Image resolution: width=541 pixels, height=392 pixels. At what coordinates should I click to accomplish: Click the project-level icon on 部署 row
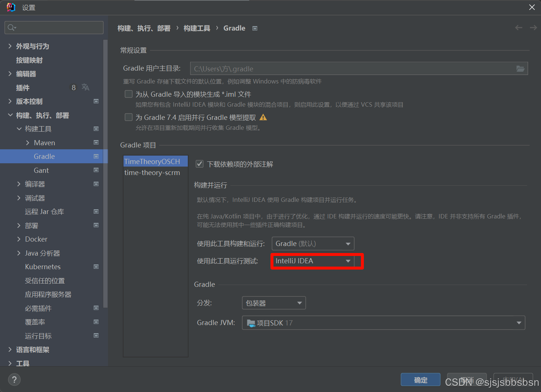[x=96, y=225]
